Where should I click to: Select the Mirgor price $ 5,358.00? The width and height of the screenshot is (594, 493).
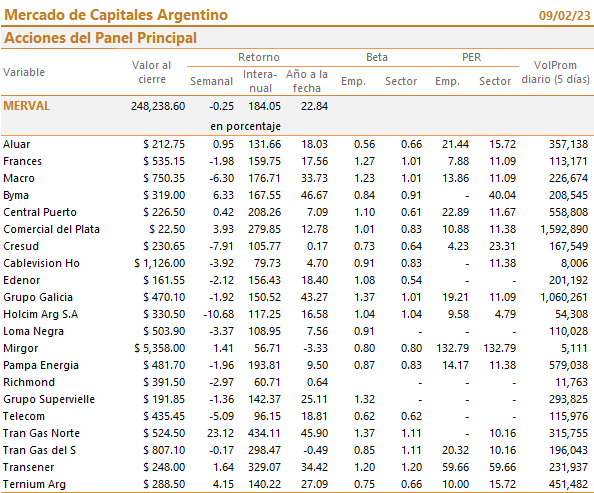coord(159,348)
